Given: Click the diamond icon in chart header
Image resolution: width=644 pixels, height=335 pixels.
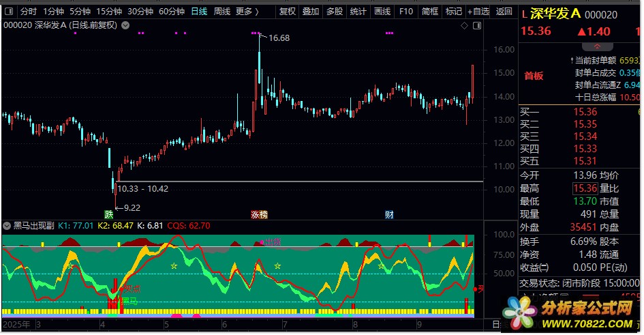Looking at the screenshot, I should [464, 26].
